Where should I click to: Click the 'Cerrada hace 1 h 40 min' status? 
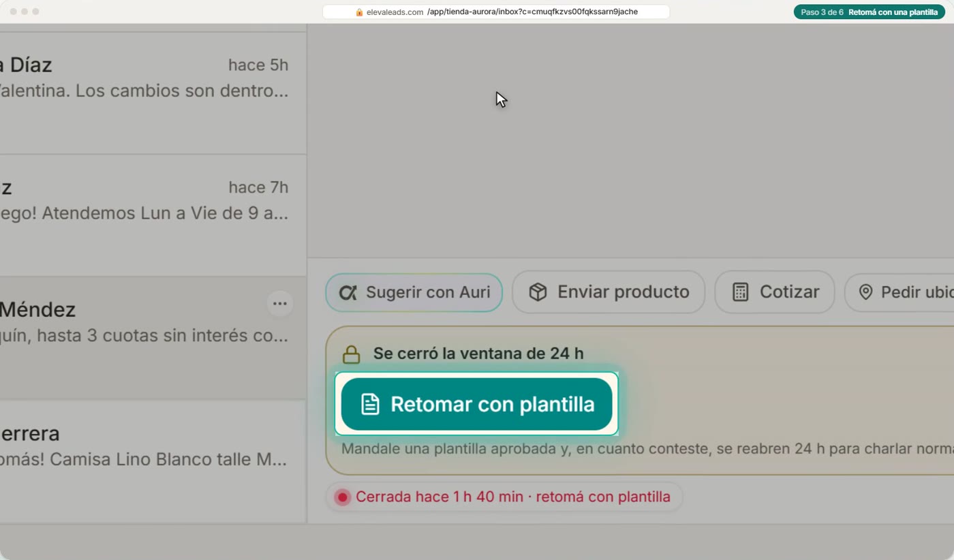click(504, 497)
